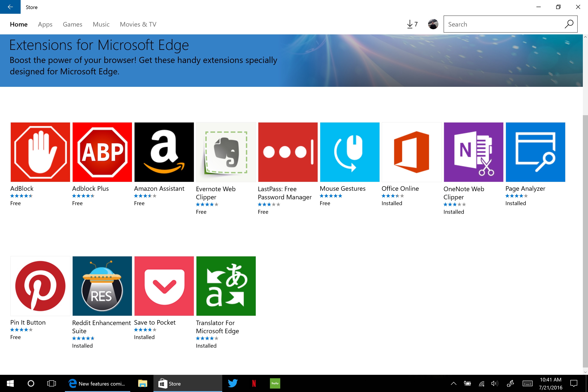Open the Save to Pocket icon
This screenshot has height=392, width=588.
(164, 286)
